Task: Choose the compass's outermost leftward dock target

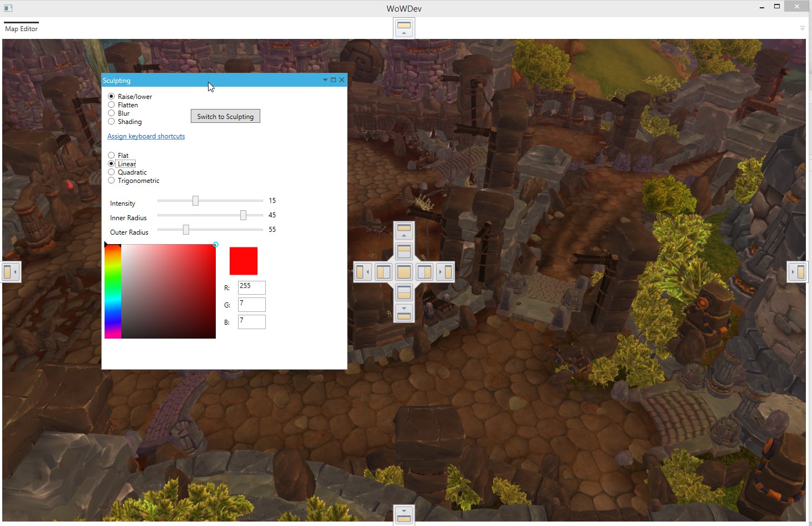Action: pos(363,272)
